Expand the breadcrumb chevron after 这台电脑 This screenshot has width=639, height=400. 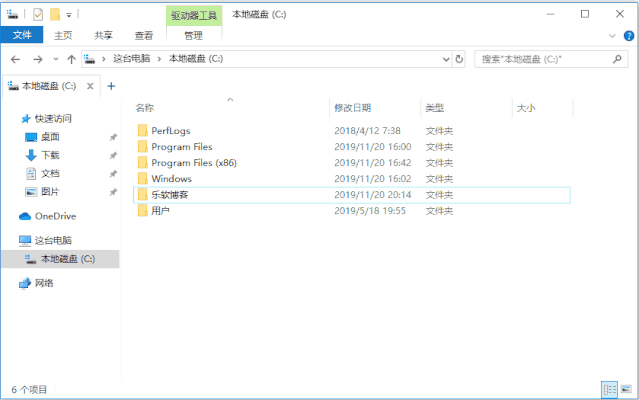click(x=159, y=59)
